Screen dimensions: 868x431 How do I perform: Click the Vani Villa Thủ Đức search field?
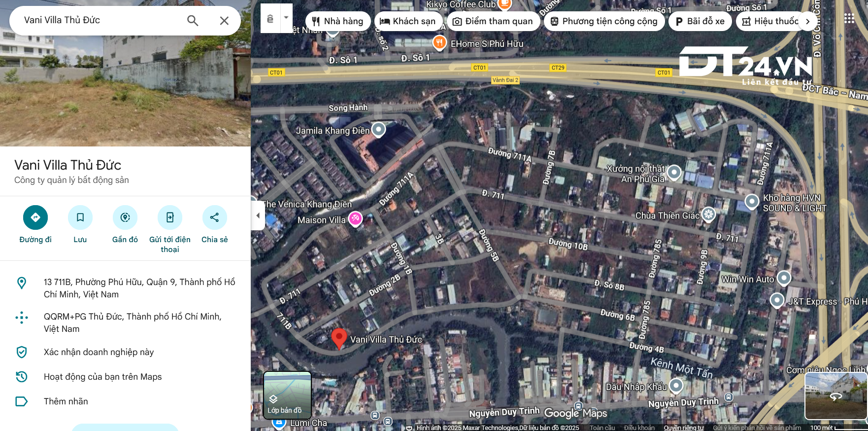(x=99, y=20)
